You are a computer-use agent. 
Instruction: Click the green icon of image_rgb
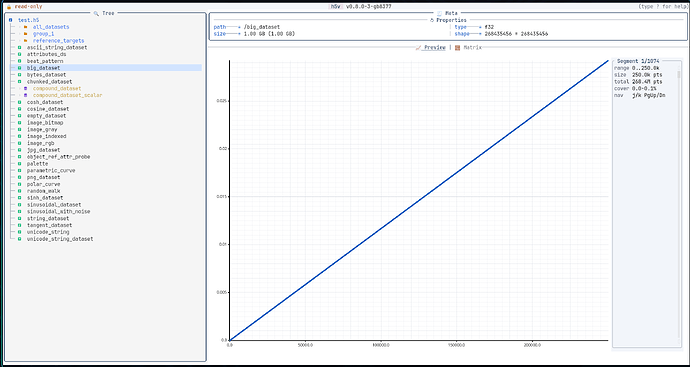click(x=20, y=143)
